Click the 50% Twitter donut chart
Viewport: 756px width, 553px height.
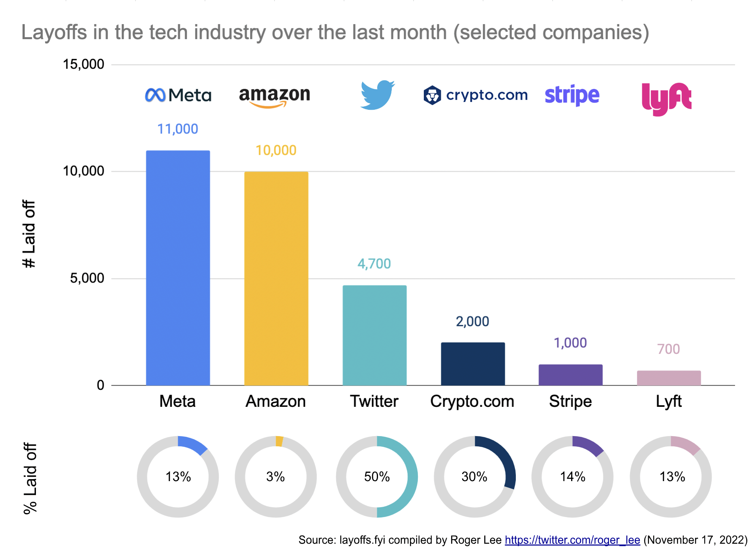click(377, 477)
